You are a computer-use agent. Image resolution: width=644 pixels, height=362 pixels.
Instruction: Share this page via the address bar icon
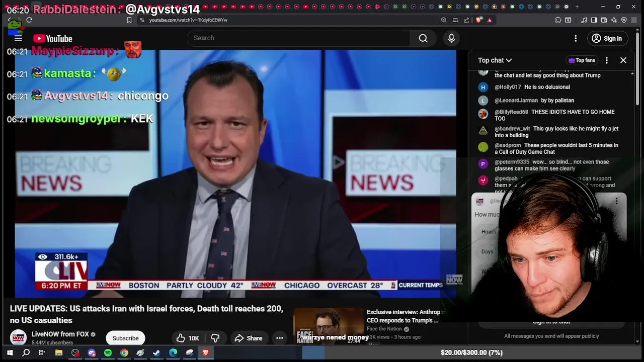(467, 20)
